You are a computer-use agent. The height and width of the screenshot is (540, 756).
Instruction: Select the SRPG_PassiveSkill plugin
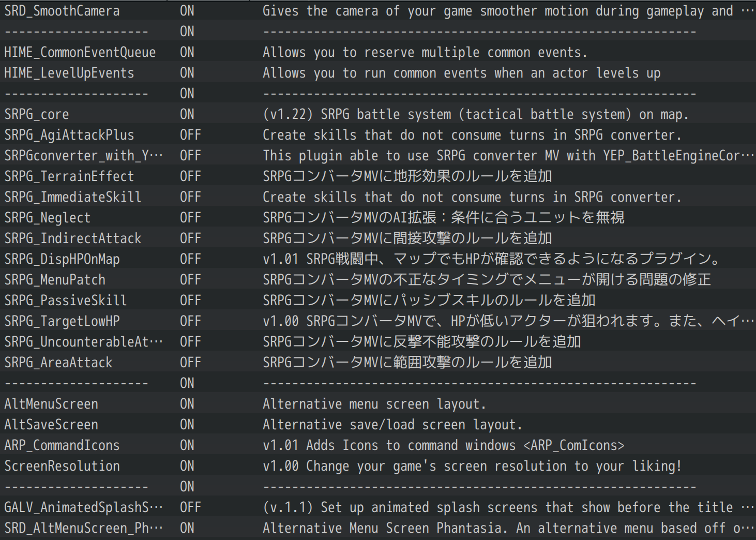(x=378, y=300)
